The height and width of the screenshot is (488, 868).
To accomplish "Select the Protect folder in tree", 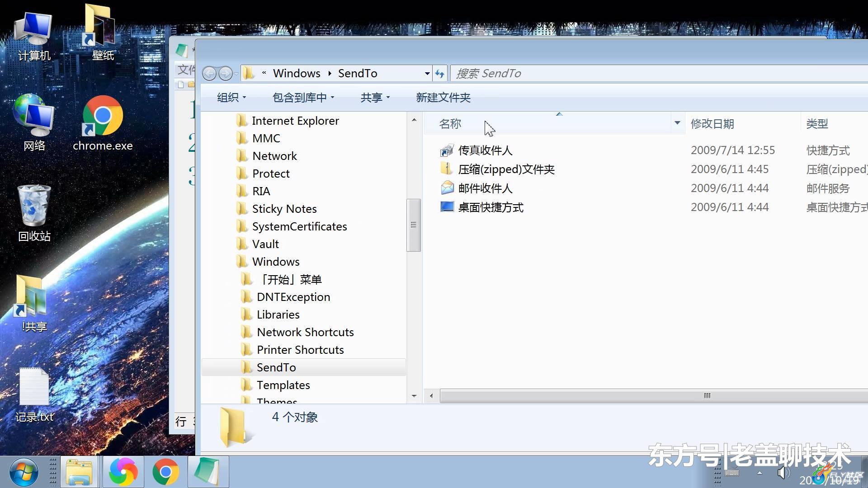I will coord(271,174).
